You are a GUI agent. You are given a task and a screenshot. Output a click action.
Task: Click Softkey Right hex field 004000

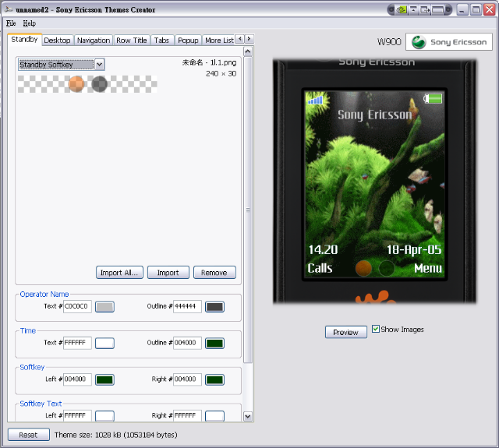187,379
